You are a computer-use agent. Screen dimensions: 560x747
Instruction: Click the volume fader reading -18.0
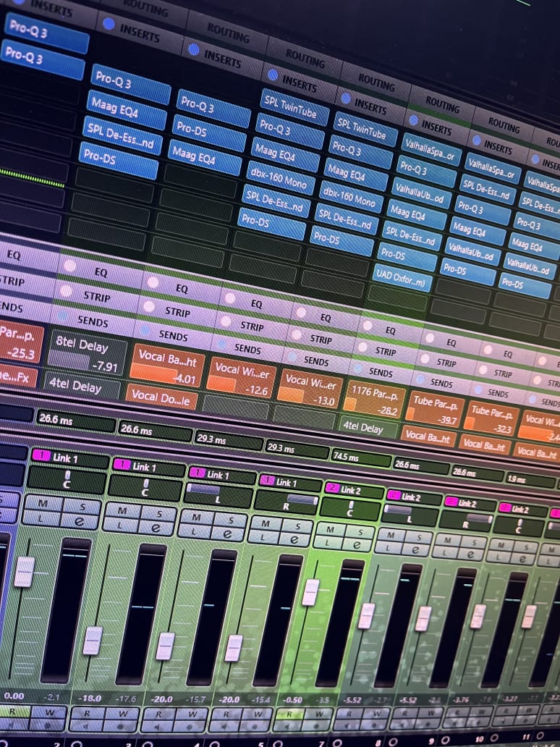point(92,641)
